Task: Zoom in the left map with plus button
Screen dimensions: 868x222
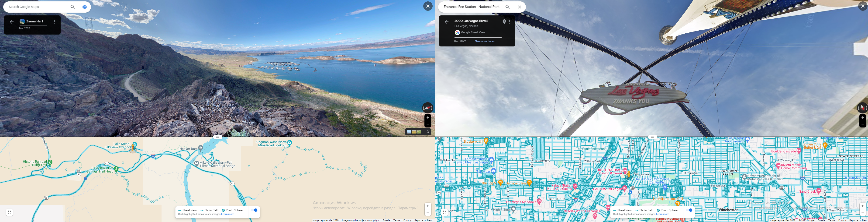Action: pyautogui.click(x=428, y=206)
